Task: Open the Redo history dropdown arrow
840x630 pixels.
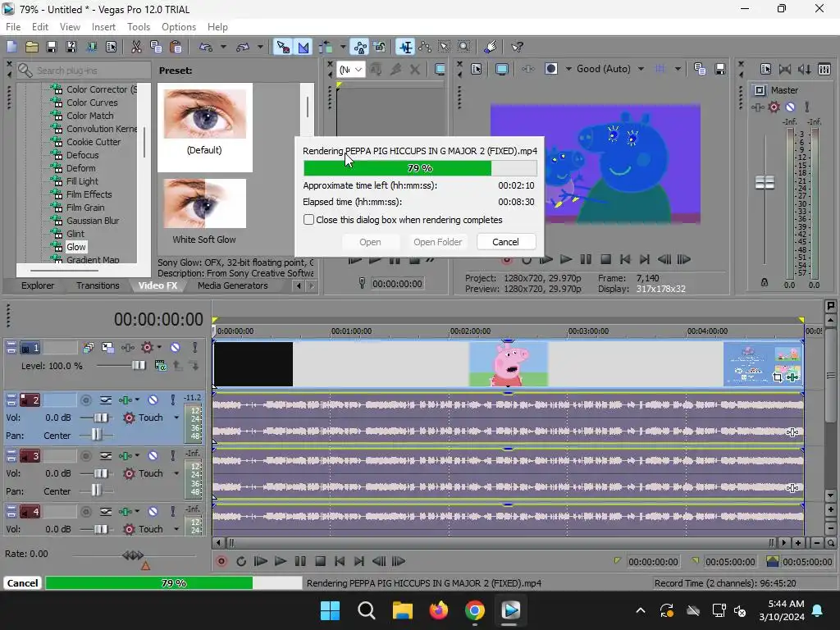Action: (260, 47)
